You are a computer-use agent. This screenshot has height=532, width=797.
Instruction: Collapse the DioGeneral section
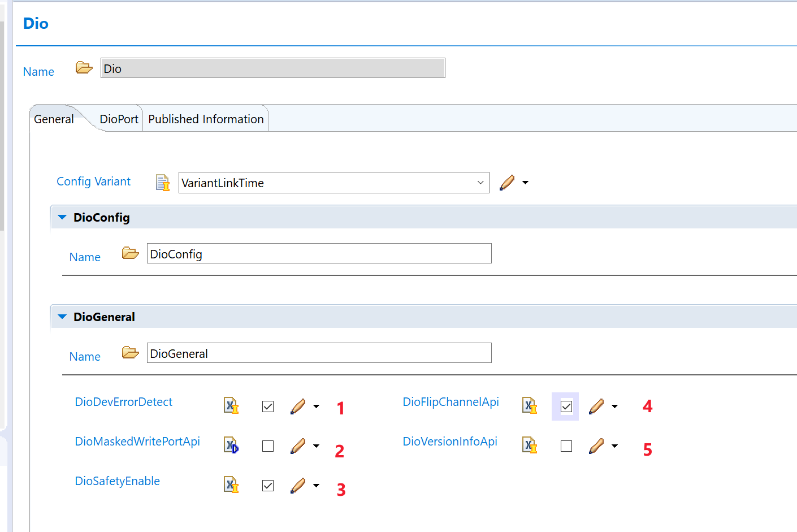tap(62, 317)
